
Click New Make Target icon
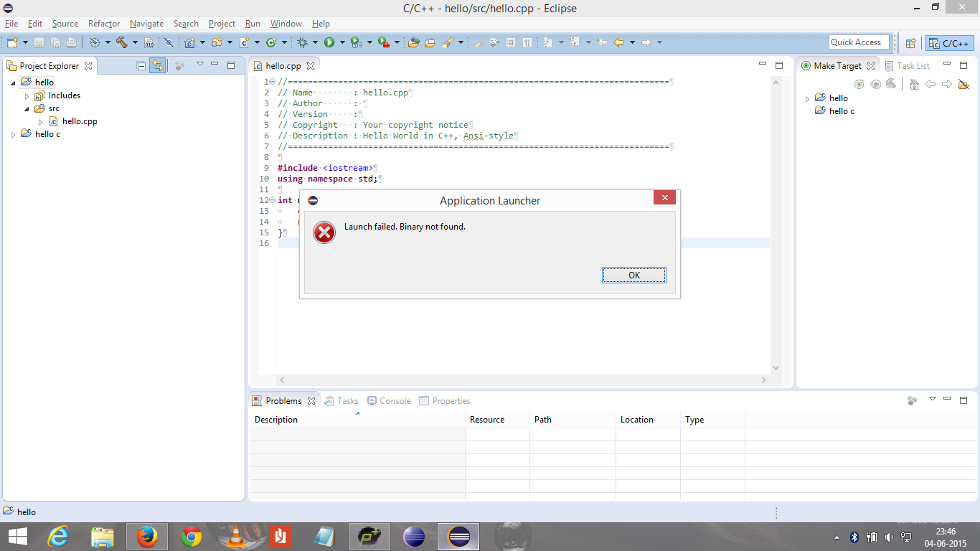point(859,85)
